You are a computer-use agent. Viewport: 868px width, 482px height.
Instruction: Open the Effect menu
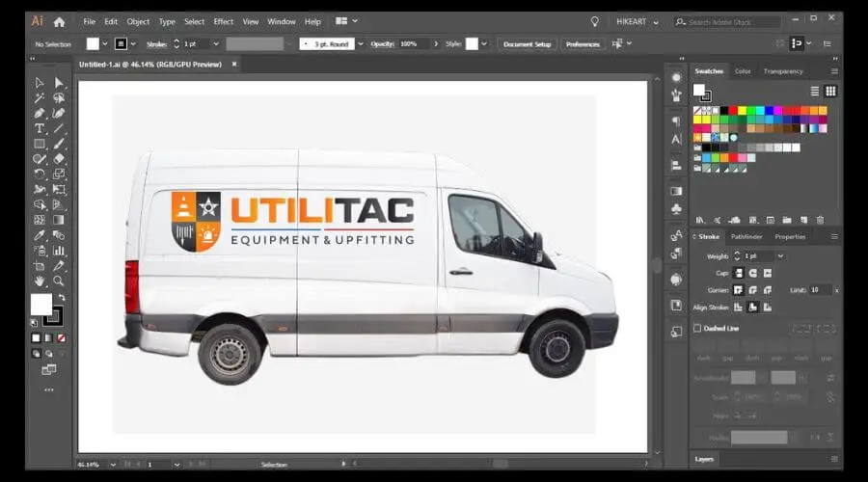coord(224,21)
